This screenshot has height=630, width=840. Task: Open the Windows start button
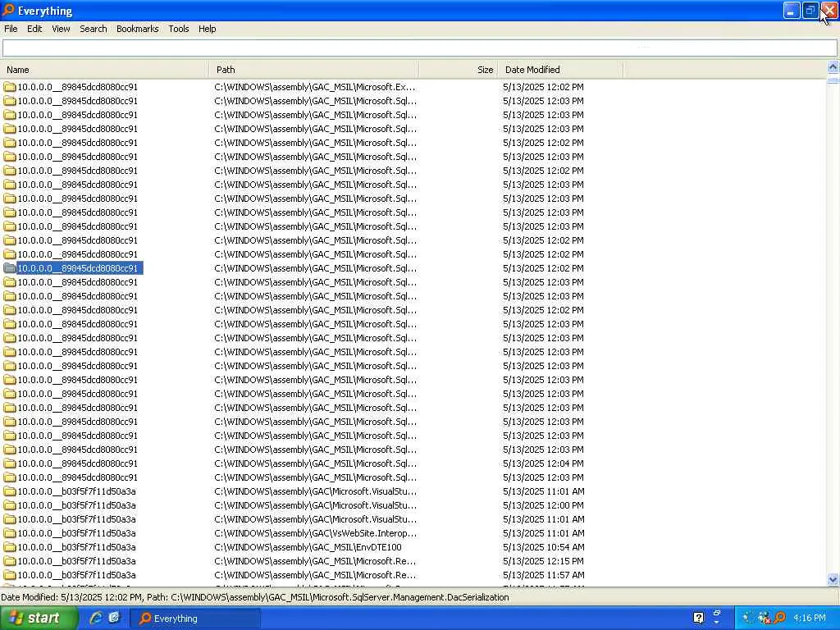pyautogui.click(x=39, y=619)
